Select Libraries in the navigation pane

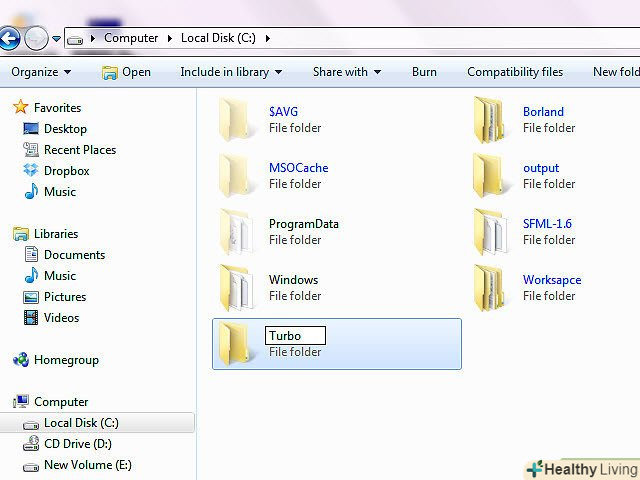(x=56, y=233)
